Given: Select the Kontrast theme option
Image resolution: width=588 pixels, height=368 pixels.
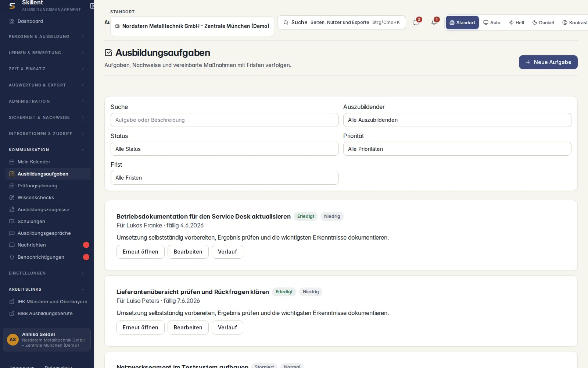Looking at the screenshot, I should [x=575, y=22].
